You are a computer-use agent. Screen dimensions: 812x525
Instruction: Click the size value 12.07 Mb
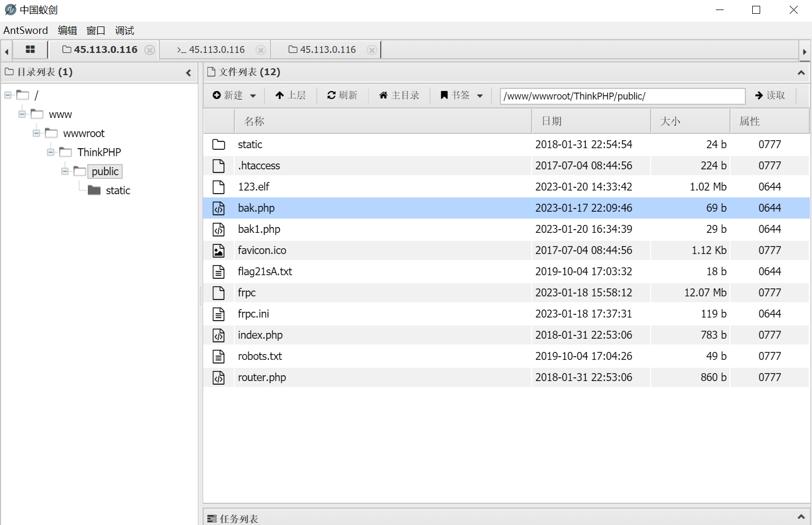coord(705,293)
